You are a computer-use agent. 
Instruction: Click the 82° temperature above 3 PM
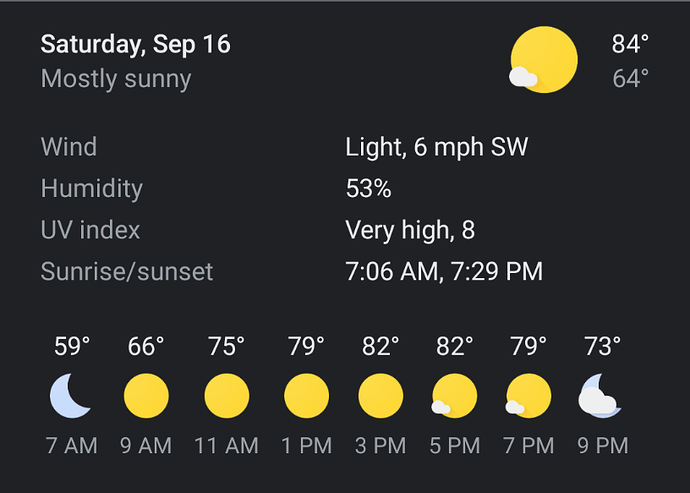381,346
